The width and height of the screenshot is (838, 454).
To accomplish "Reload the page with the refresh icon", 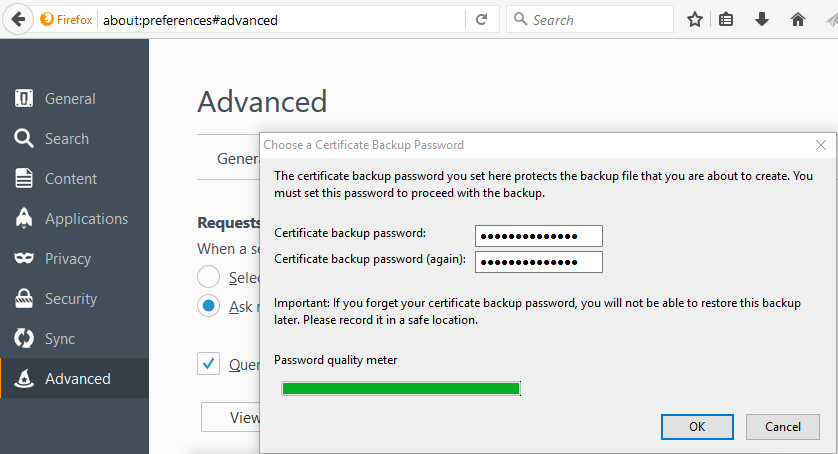I will pyautogui.click(x=482, y=20).
